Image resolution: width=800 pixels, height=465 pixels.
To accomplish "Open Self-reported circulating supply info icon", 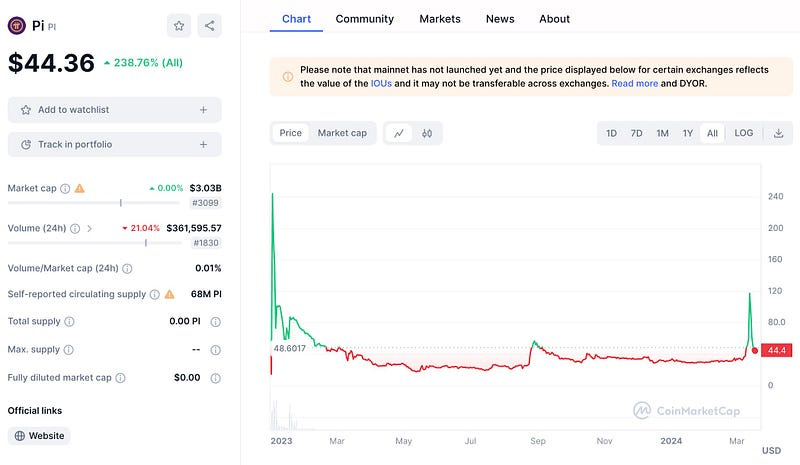I will 155,295.
